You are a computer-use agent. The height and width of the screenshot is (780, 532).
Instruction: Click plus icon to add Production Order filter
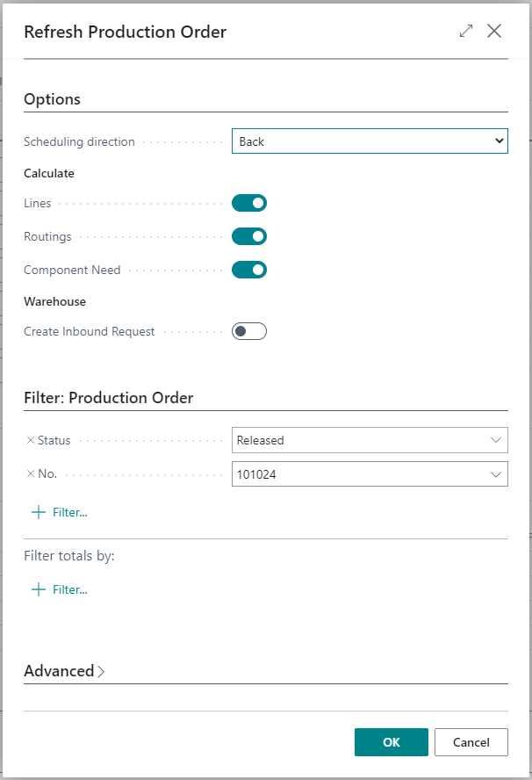pyautogui.click(x=38, y=512)
